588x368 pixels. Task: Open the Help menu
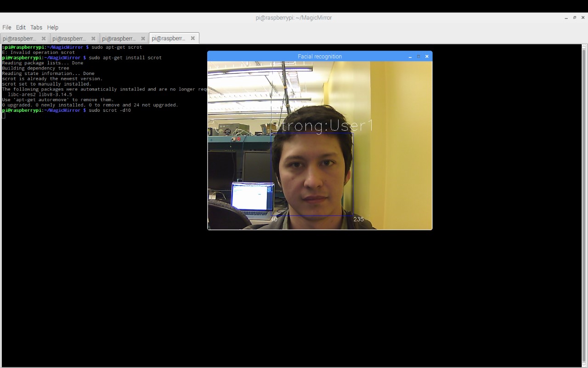pyautogui.click(x=53, y=28)
